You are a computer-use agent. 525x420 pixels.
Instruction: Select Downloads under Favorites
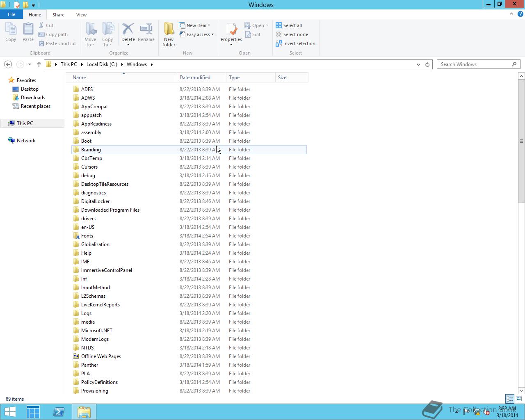tap(33, 98)
